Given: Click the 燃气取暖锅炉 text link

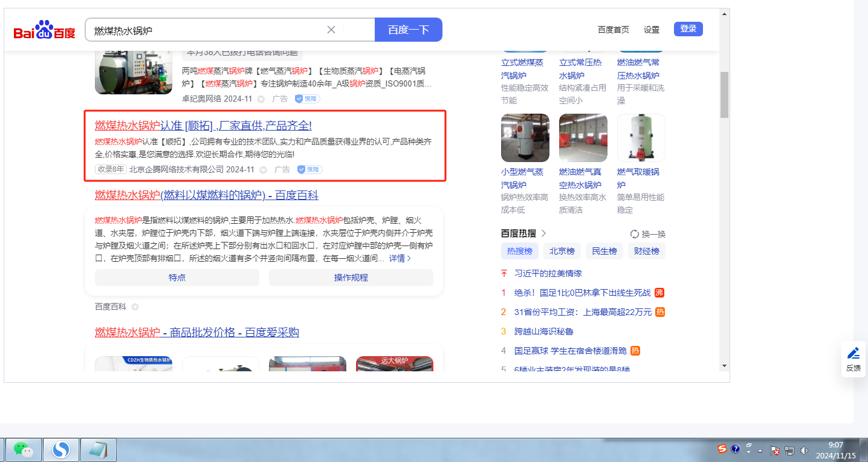Looking at the screenshot, I should tap(638, 178).
